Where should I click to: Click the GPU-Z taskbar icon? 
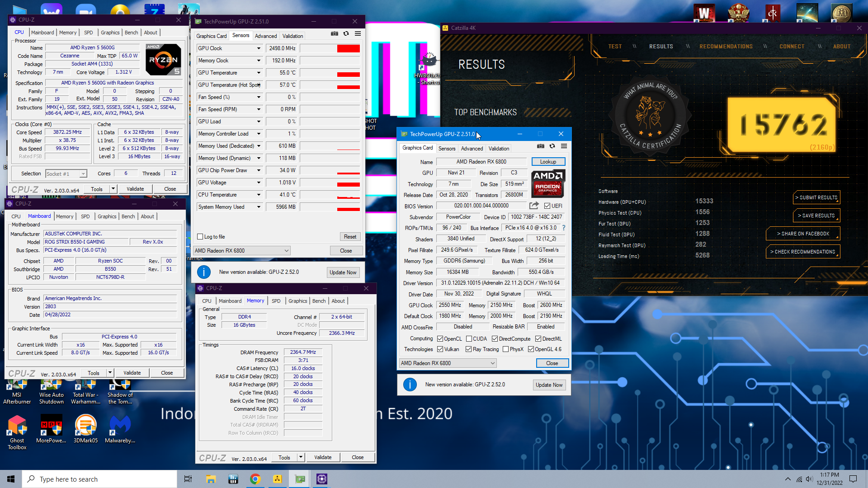click(300, 479)
